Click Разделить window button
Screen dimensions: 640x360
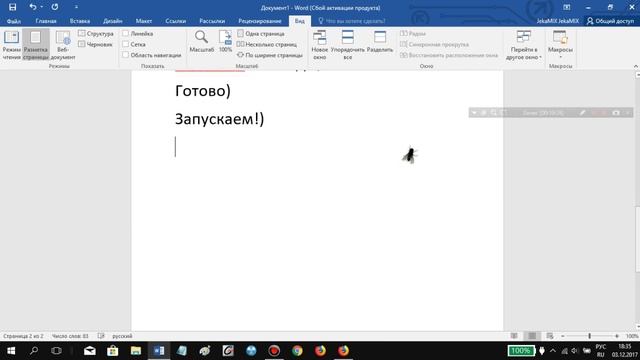[x=380, y=42]
